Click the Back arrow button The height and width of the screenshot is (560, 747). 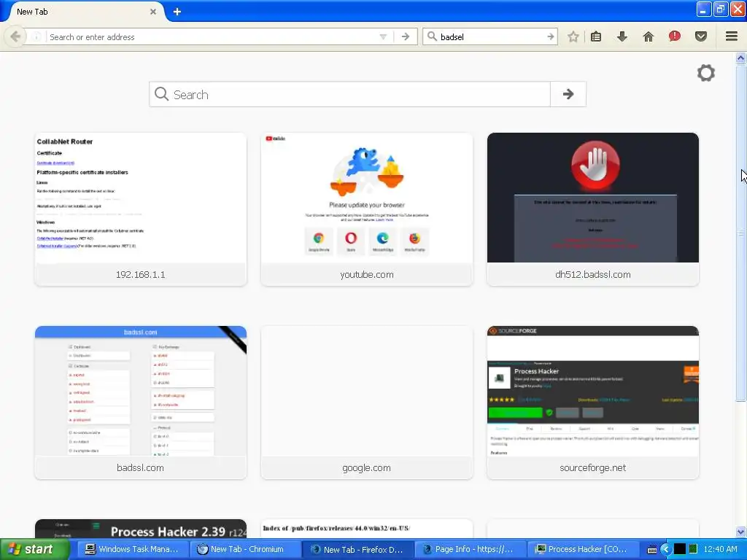click(x=15, y=36)
